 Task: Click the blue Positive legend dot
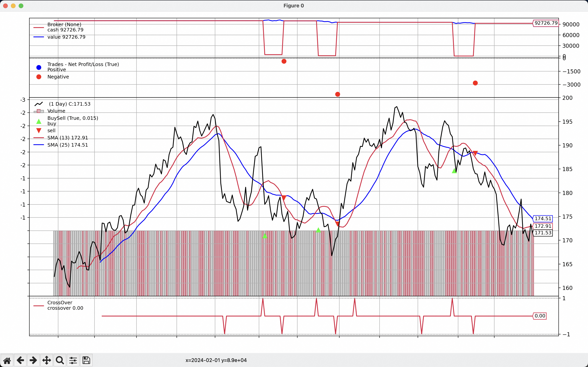pyautogui.click(x=39, y=67)
